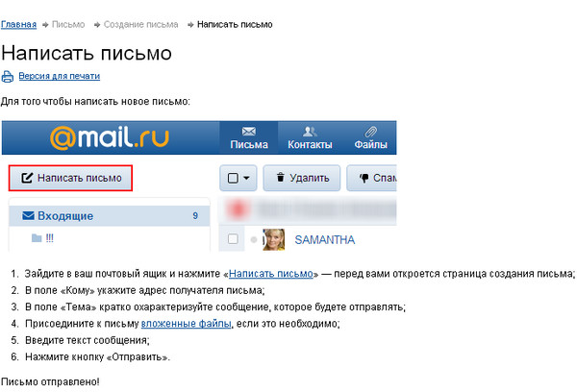Open the Письма tab

click(249, 138)
